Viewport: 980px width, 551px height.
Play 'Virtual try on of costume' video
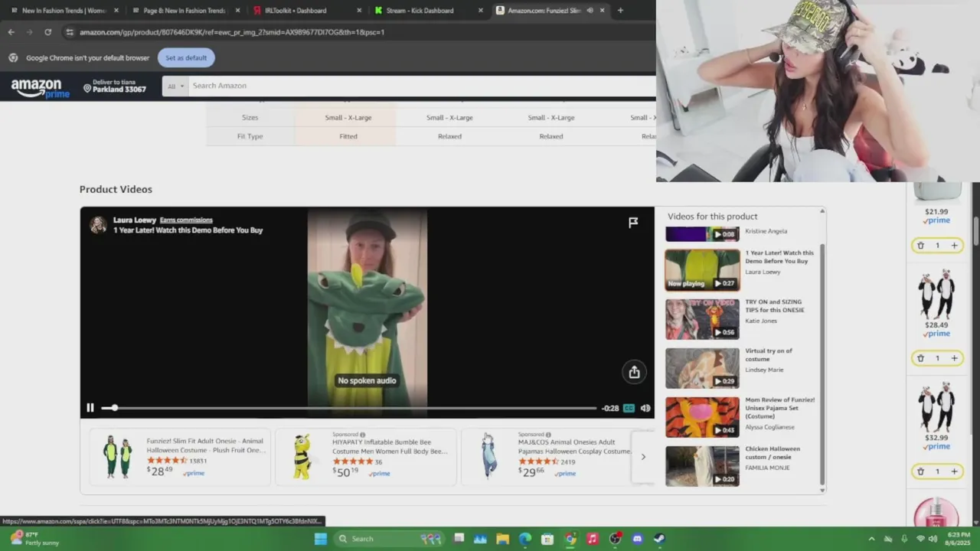coord(702,368)
